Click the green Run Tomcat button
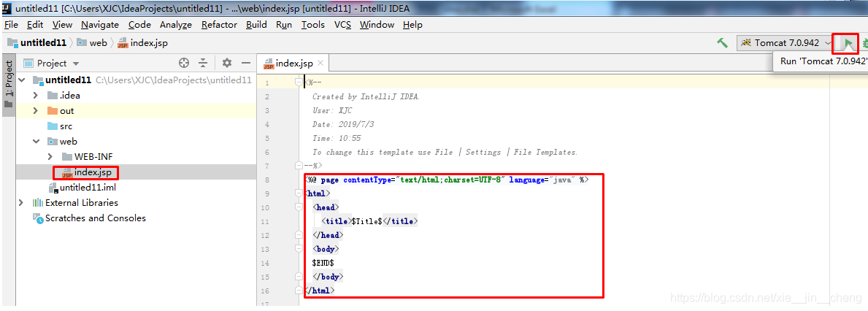The height and width of the screenshot is (311, 868). pyautogui.click(x=848, y=42)
